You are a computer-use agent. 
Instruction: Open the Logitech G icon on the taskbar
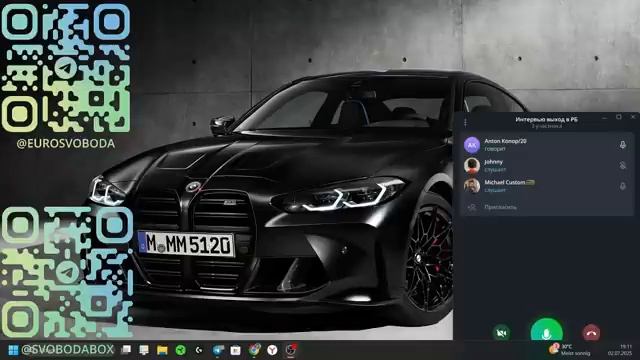click(199, 350)
